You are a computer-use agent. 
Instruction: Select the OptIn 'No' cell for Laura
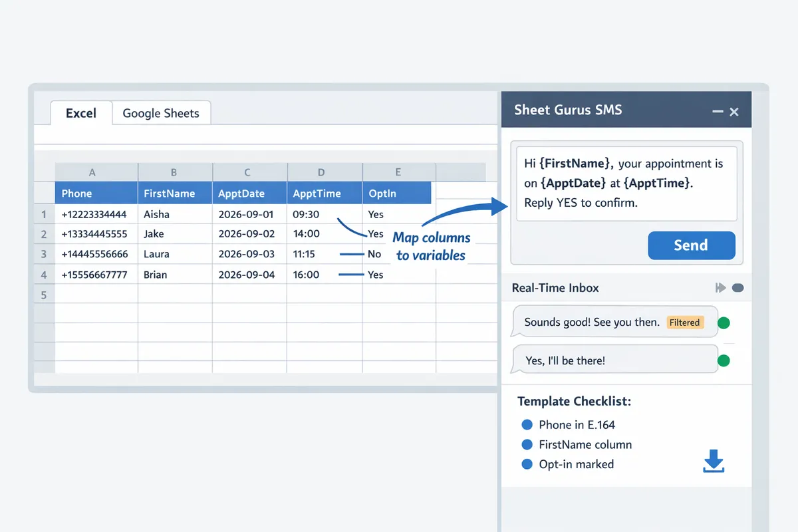398,254
